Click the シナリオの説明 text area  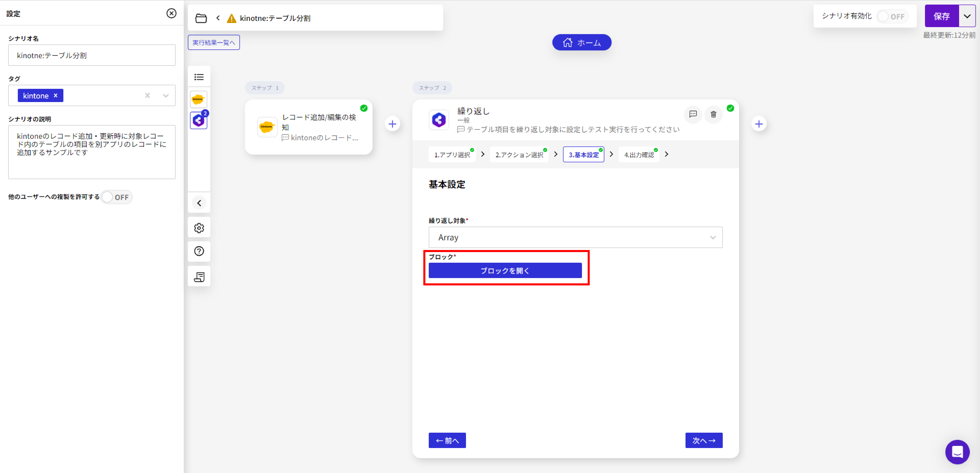pos(92,152)
